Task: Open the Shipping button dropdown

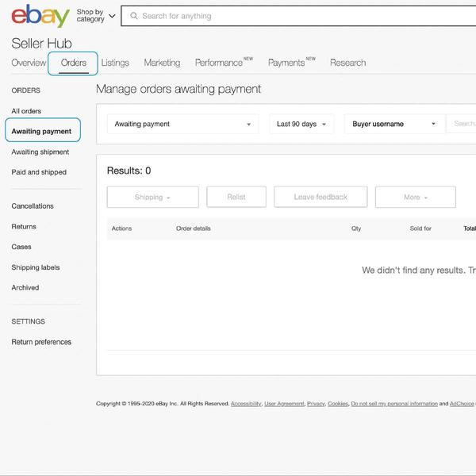Action: [153, 197]
